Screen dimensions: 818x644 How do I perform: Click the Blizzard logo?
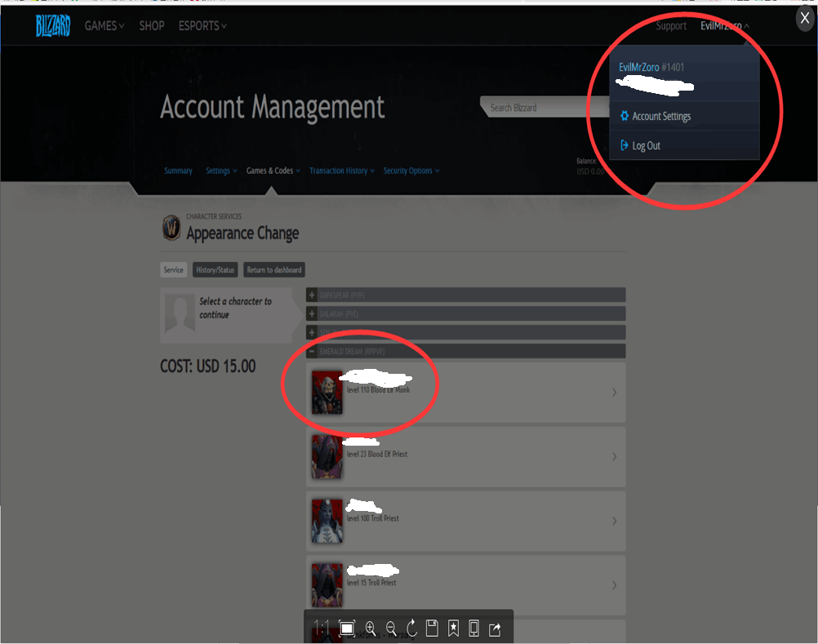click(53, 25)
